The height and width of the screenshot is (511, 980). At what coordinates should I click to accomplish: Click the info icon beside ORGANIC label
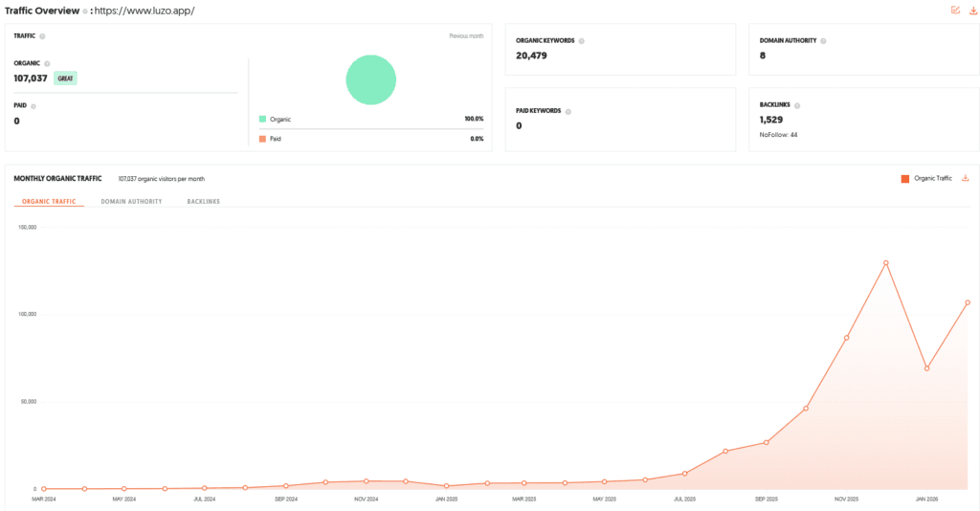[x=47, y=63]
